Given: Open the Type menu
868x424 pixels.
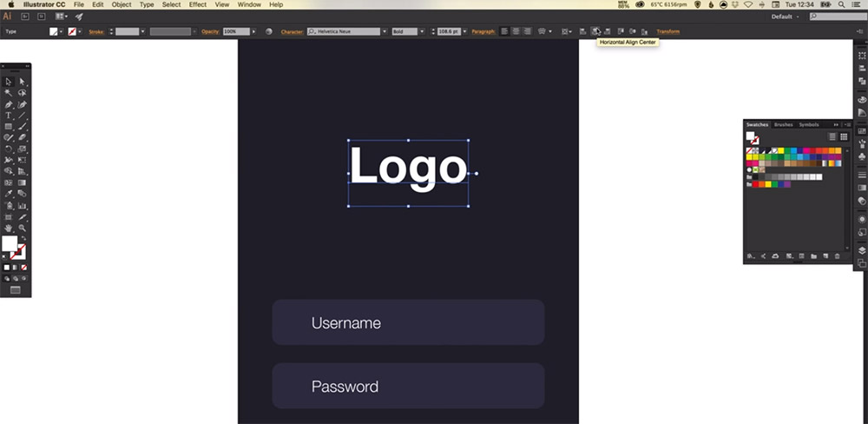Looking at the screenshot, I should click(x=147, y=4).
